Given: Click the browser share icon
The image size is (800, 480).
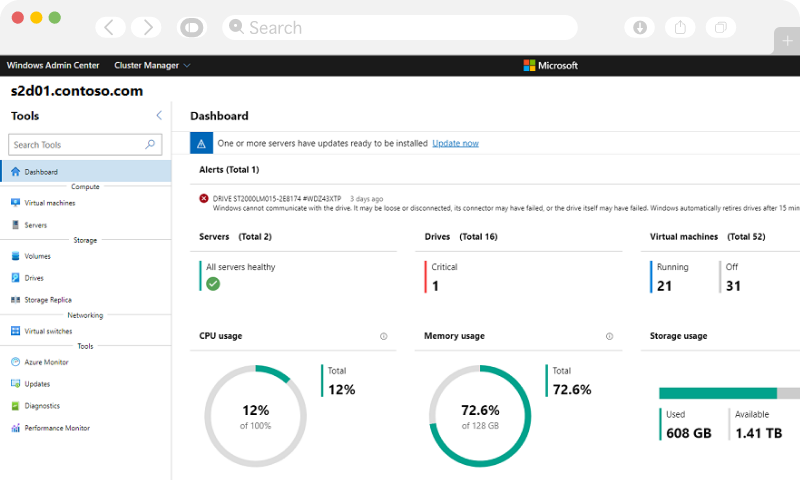Looking at the screenshot, I should coord(680,27).
